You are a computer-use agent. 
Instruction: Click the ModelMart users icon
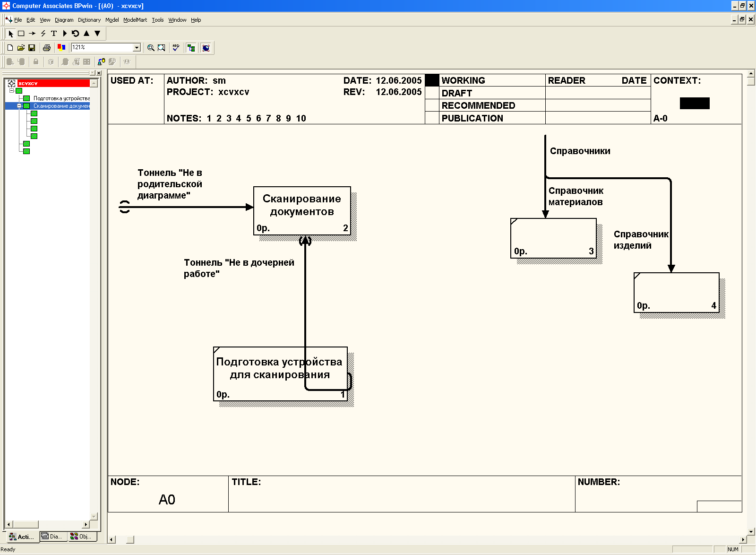[x=127, y=62]
